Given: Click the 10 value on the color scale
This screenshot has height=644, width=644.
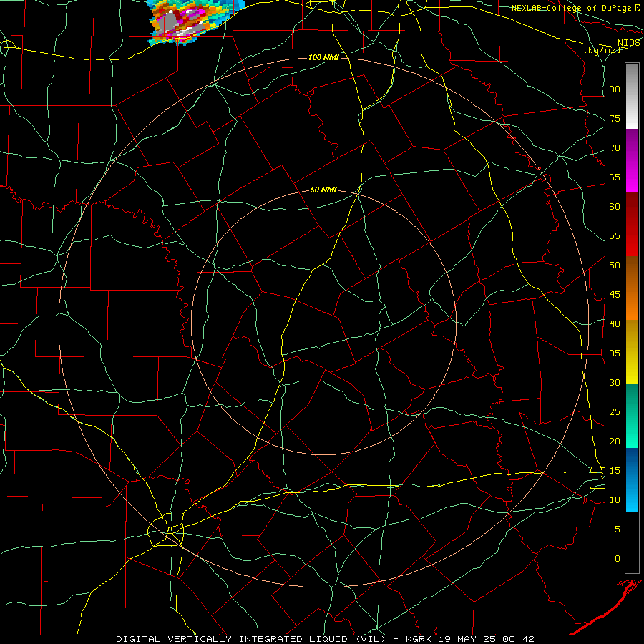Looking at the screenshot, I should (615, 500).
